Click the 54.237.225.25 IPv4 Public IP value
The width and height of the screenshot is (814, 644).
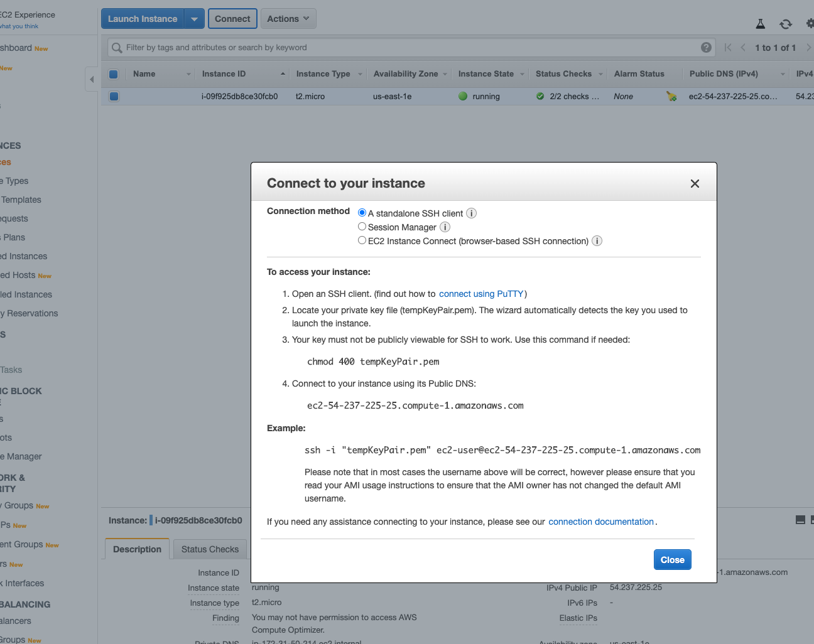pyautogui.click(x=636, y=588)
